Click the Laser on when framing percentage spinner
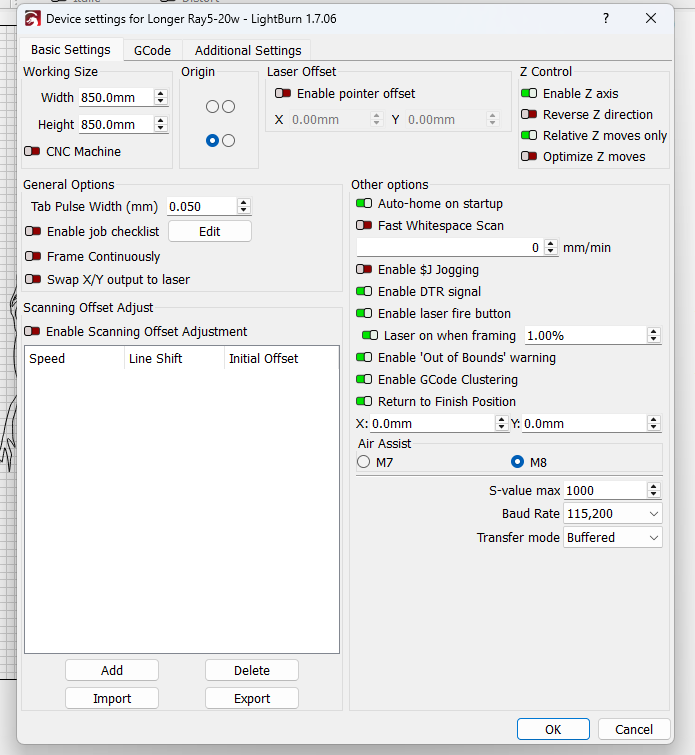 tap(654, 335)
